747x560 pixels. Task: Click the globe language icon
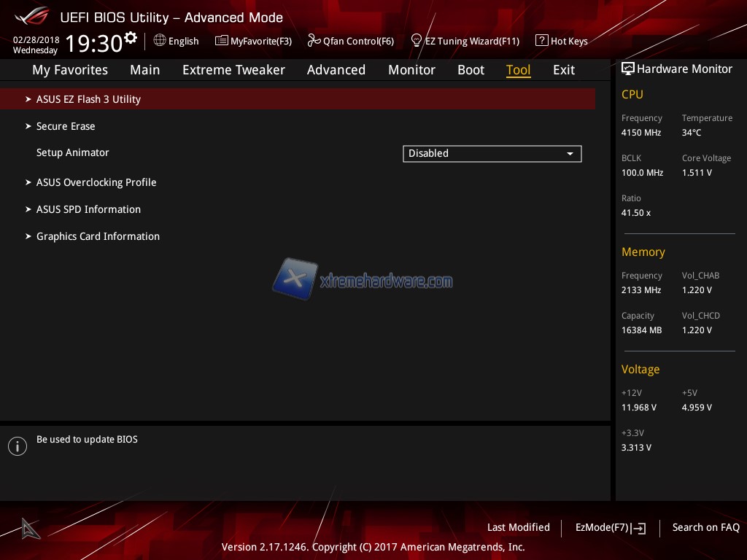click(x=160, y=41)
